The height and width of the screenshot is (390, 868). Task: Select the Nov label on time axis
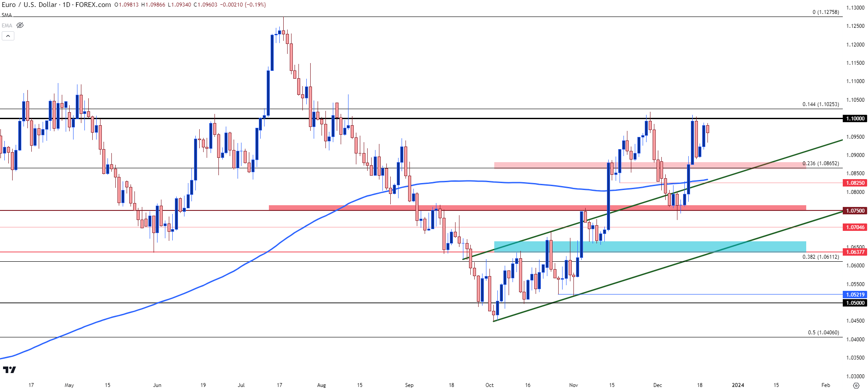click(573, 385)
